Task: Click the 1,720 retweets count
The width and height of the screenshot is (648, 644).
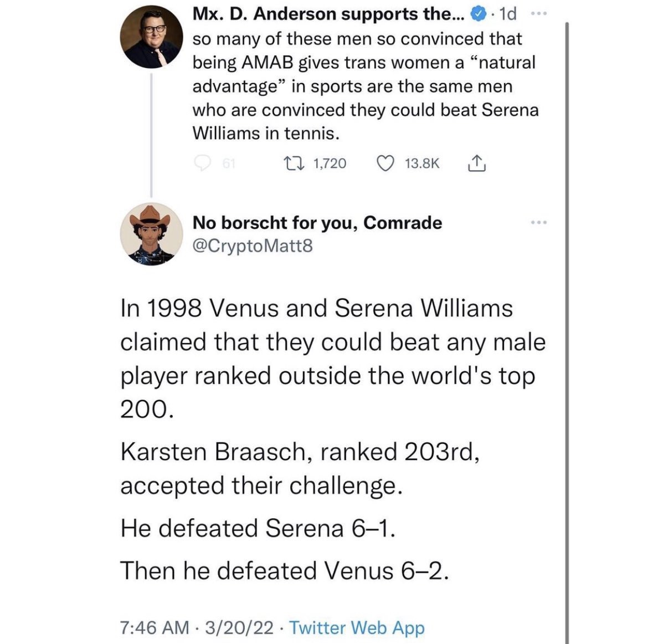Action: click(330, 163)
